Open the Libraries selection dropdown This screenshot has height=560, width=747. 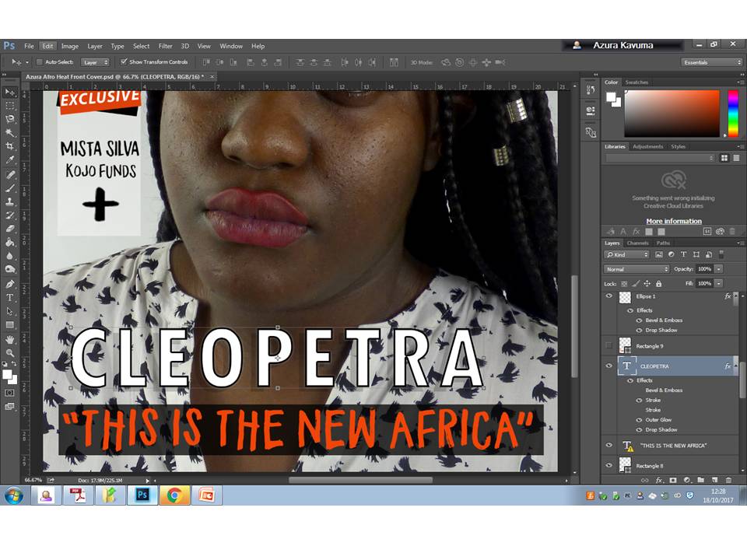(661, 158)
